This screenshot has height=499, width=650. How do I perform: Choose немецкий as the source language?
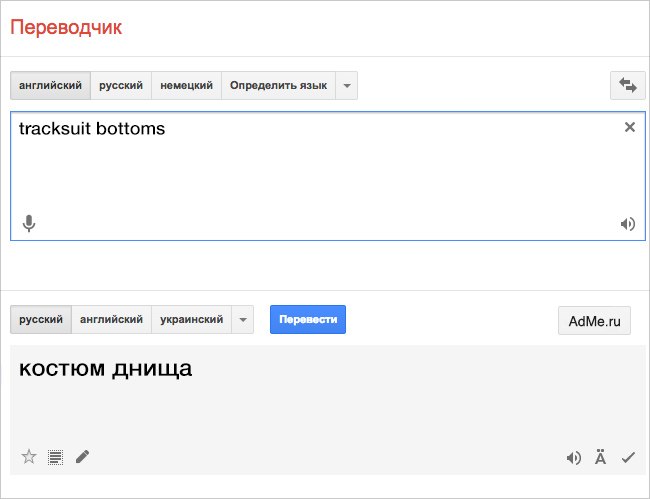tap(186, 86)
